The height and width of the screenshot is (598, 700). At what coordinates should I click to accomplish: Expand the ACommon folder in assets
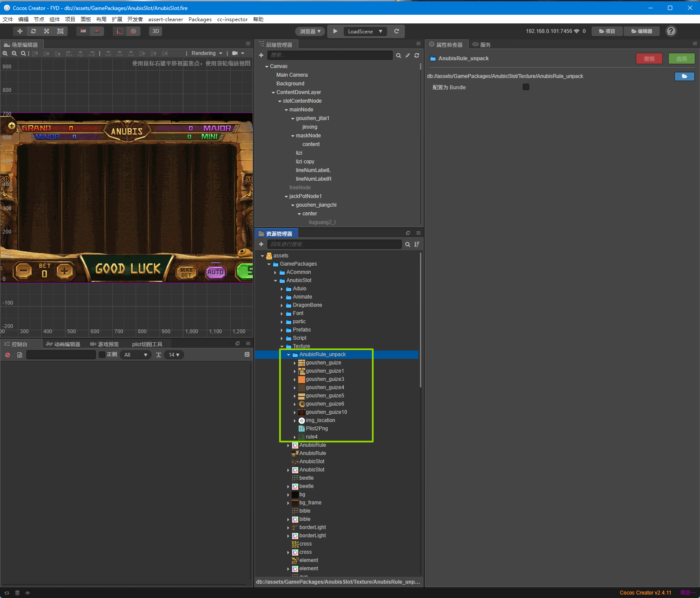[275, 272]
